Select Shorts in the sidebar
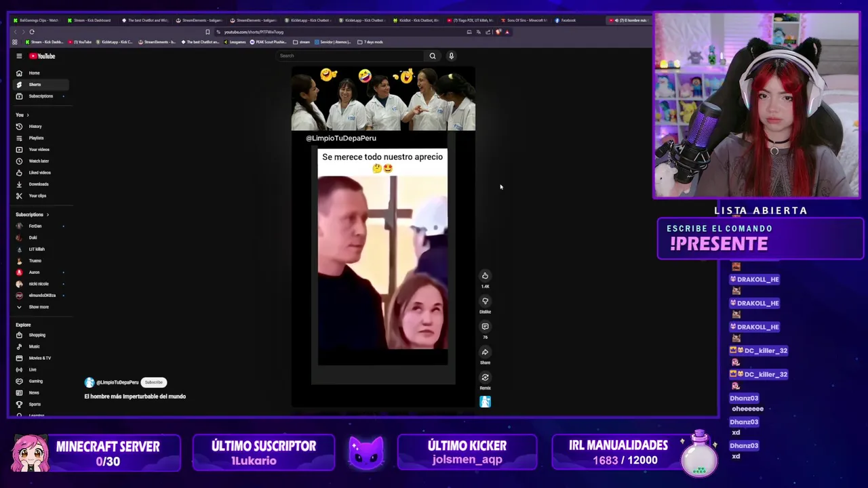 [40, 85]
